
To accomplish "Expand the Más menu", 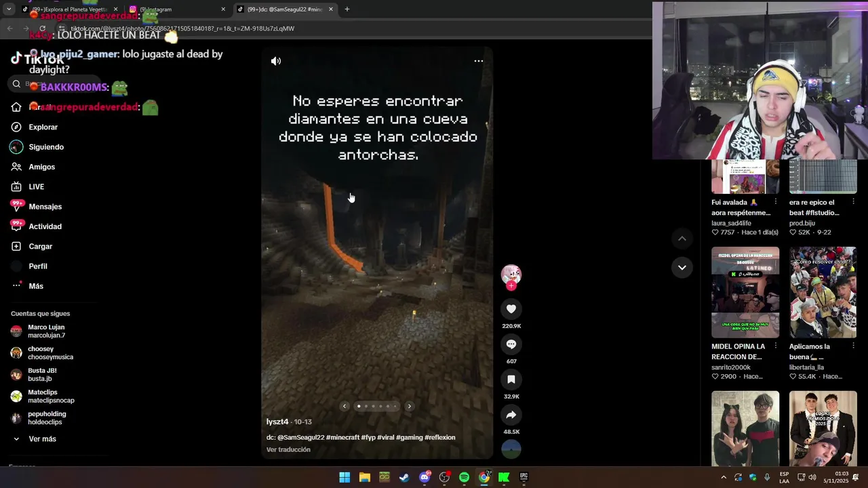I will point(36,286).
